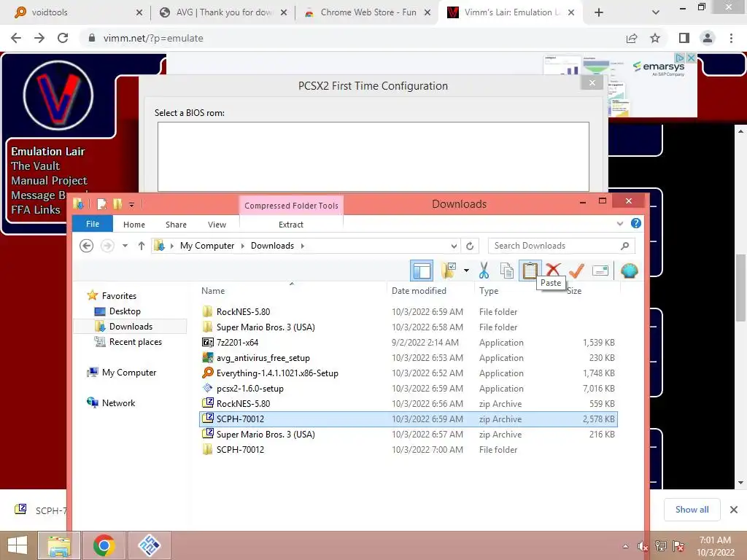This screenshot has width=747, height=560.
Task: Open the address bar history dropdown
Action: point(454,246)
